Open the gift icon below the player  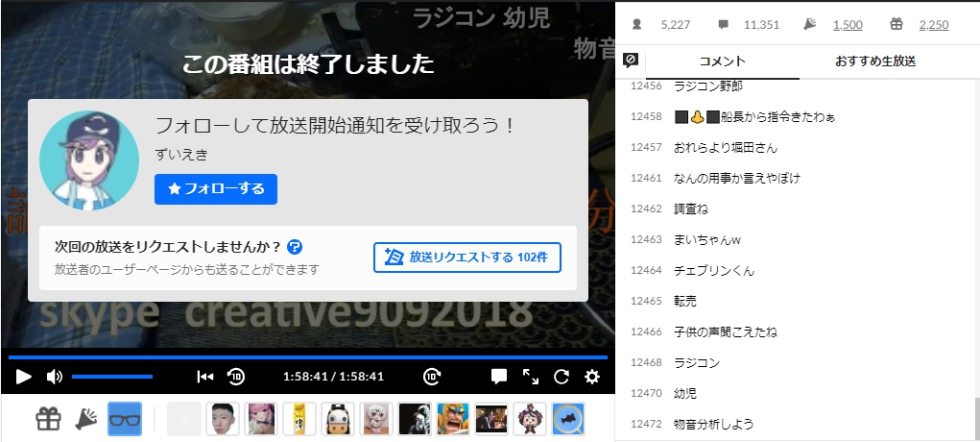48,419
